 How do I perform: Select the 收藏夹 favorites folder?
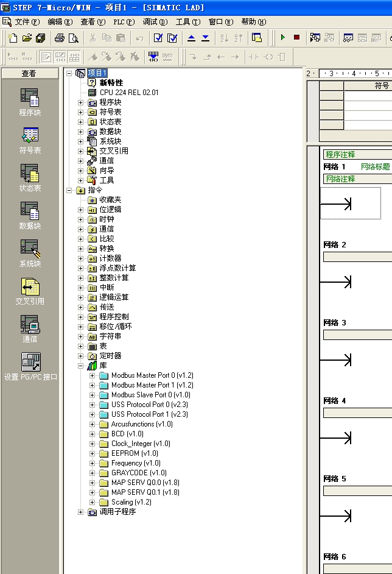[x=110, y=200]
